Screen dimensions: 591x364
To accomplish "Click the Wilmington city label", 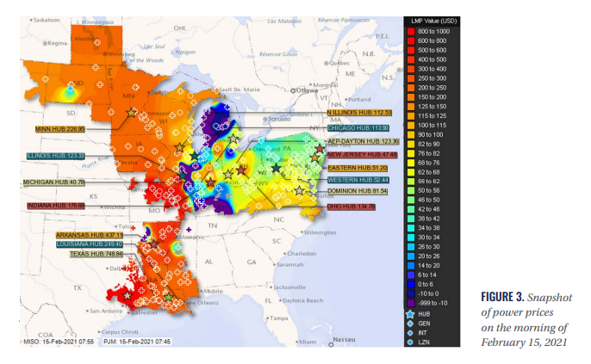I will [320, 232].
